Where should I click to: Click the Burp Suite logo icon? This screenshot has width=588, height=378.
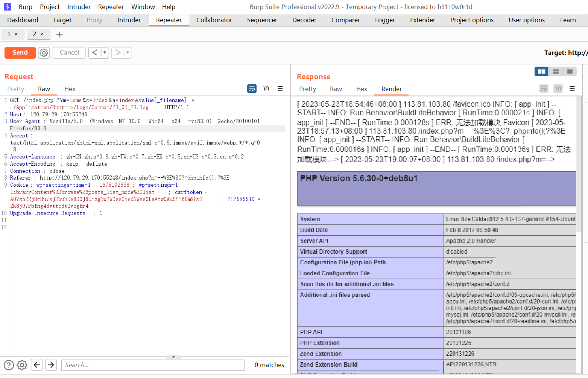[8, 7]
